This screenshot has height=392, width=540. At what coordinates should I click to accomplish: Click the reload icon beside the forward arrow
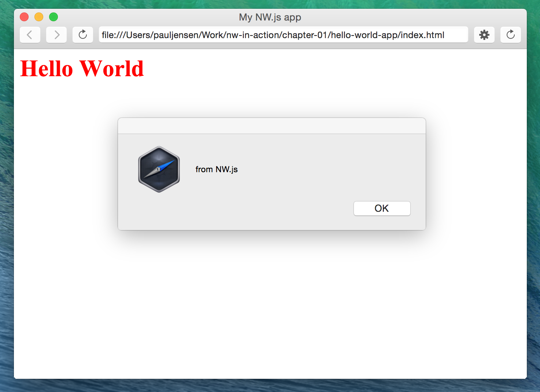tap(83, 35)
